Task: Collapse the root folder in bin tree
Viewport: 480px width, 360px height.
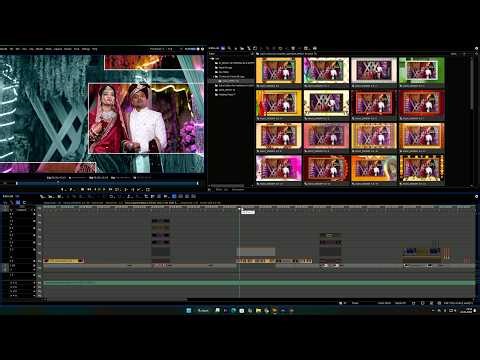Action: coord(211,58)
